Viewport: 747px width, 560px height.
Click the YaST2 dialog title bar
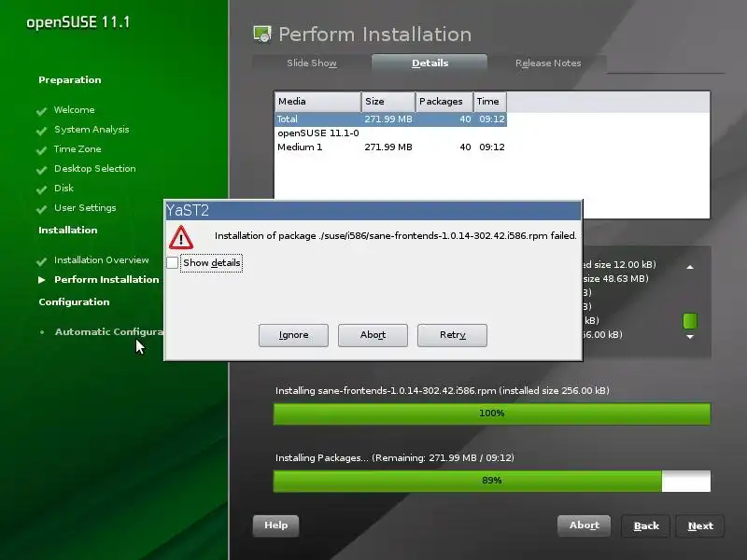(373, 211)
